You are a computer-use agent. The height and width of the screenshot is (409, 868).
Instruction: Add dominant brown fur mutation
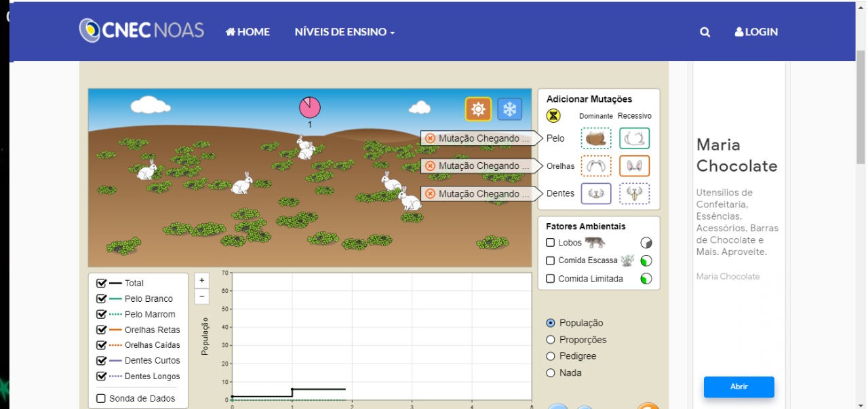point(596,138)
